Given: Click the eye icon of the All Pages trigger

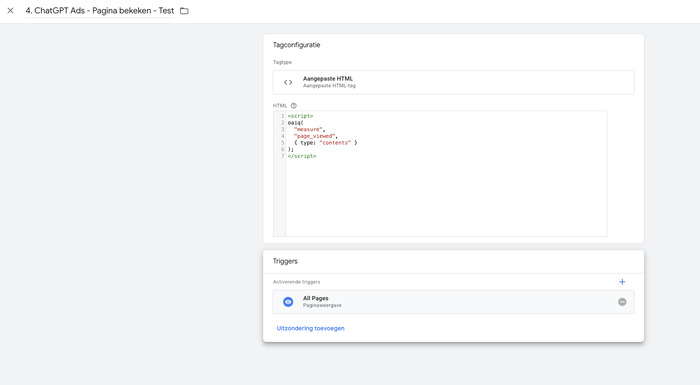Looking at the screenshot, I should pyautogui.click(x=288, y=302).
